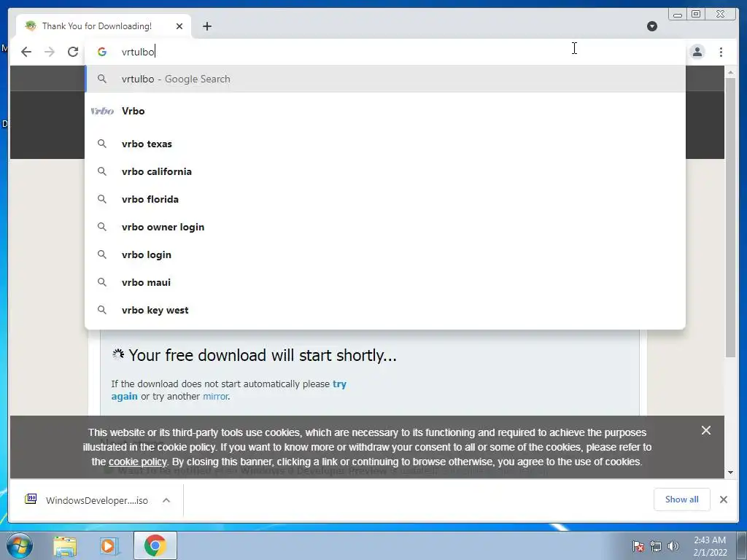
Task: Click the mirror link
Action: tap(215, 396)
